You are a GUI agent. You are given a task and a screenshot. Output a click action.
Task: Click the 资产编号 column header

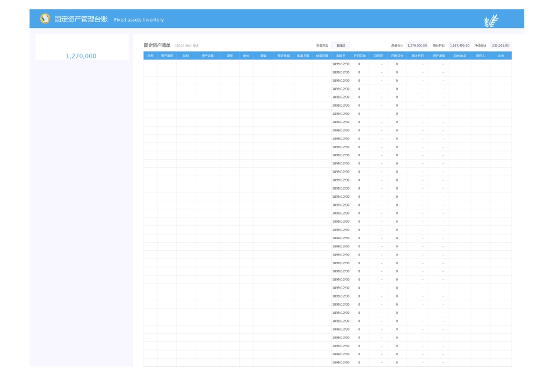click(167, 55)
